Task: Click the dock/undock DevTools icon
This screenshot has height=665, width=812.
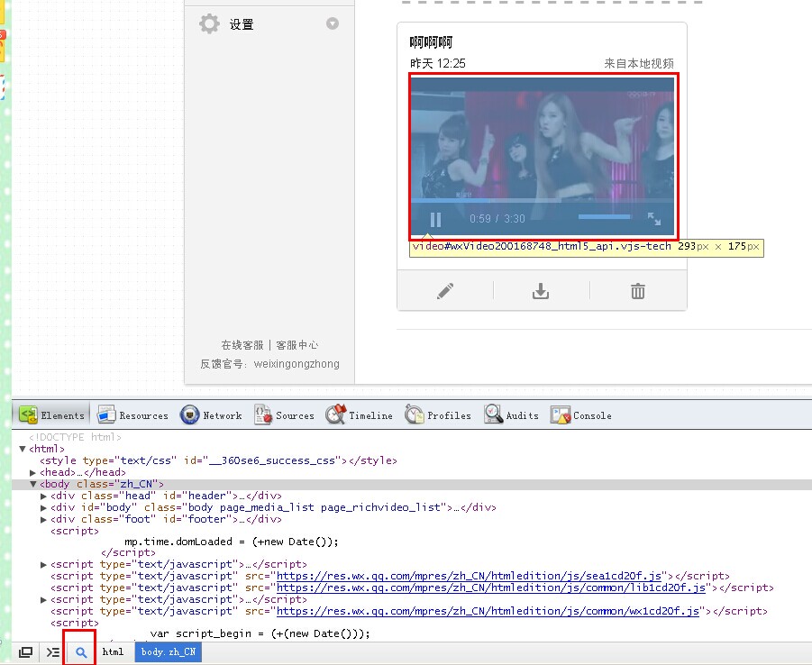Action: (25, 652)
